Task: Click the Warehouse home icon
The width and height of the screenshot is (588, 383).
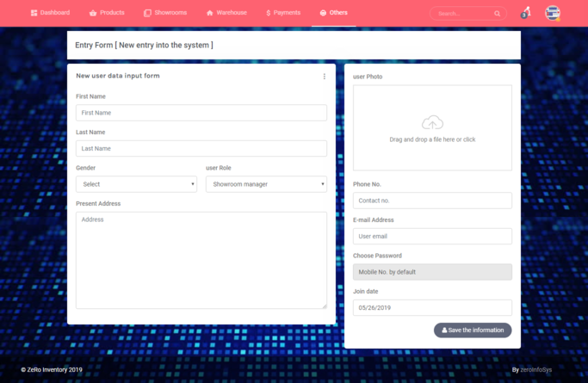Action: [210, 13]
